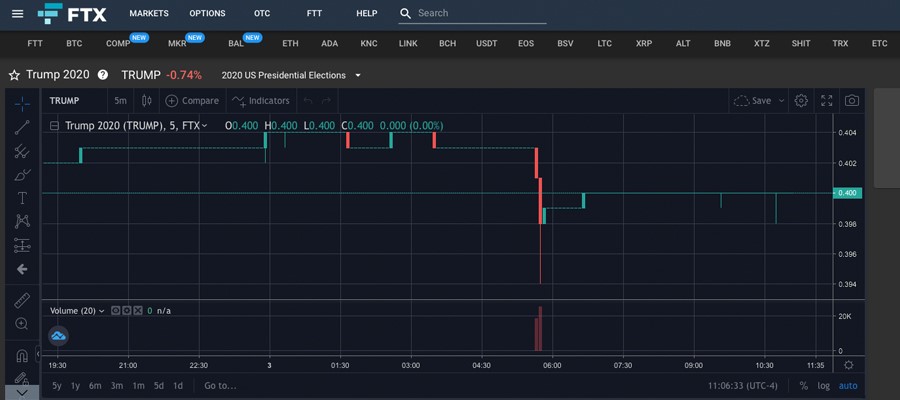Toggle log scale on the chart

pos(824,386)
